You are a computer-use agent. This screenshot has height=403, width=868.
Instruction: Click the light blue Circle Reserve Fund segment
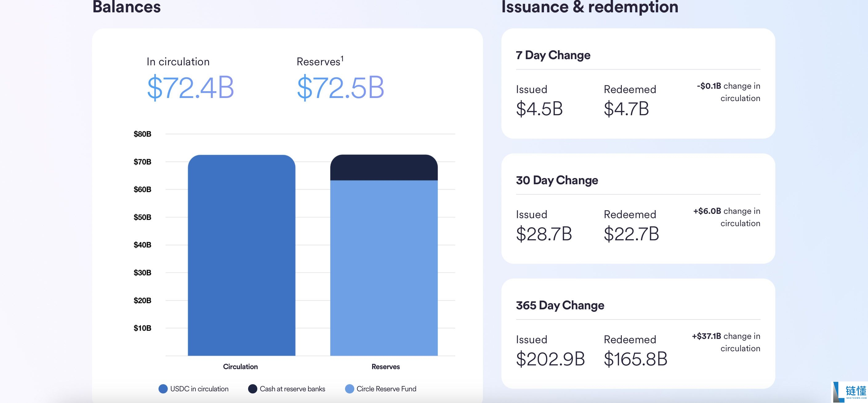click(384, 268)
